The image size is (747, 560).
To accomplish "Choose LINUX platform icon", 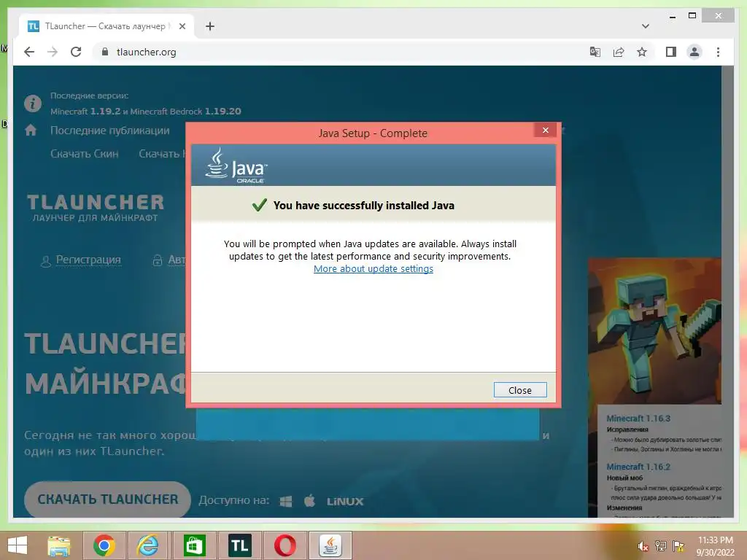I will [x=345, y=502].
